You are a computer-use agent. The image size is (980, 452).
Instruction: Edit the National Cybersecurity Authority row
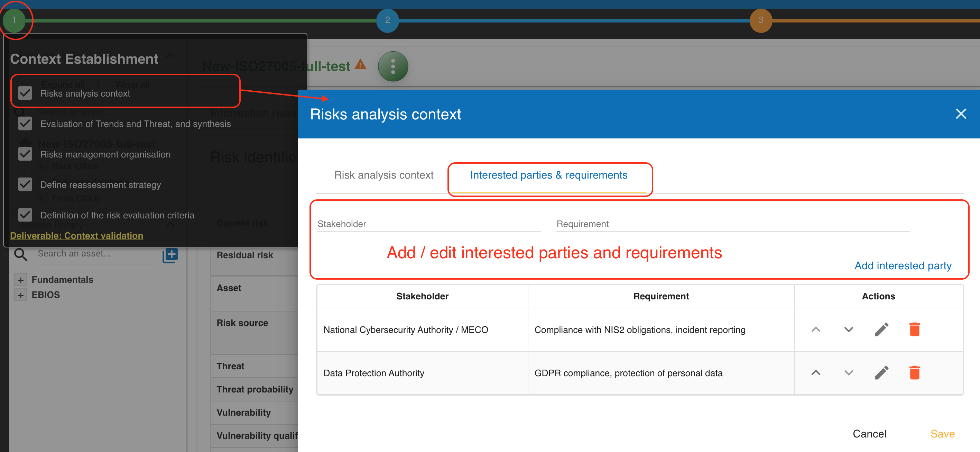pyautogui.click(x=881, y=329)
